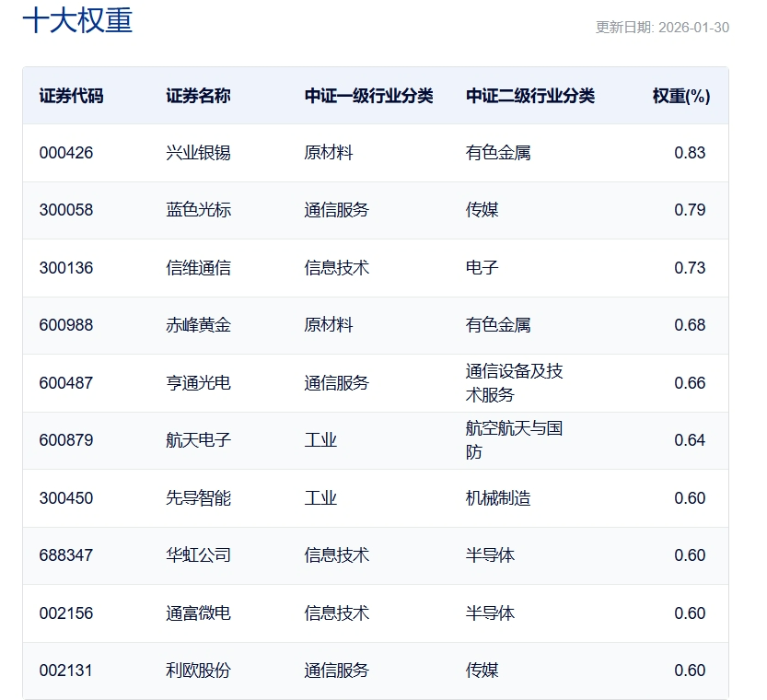Click the 权重(%) column header

click(x=681, y=96)
